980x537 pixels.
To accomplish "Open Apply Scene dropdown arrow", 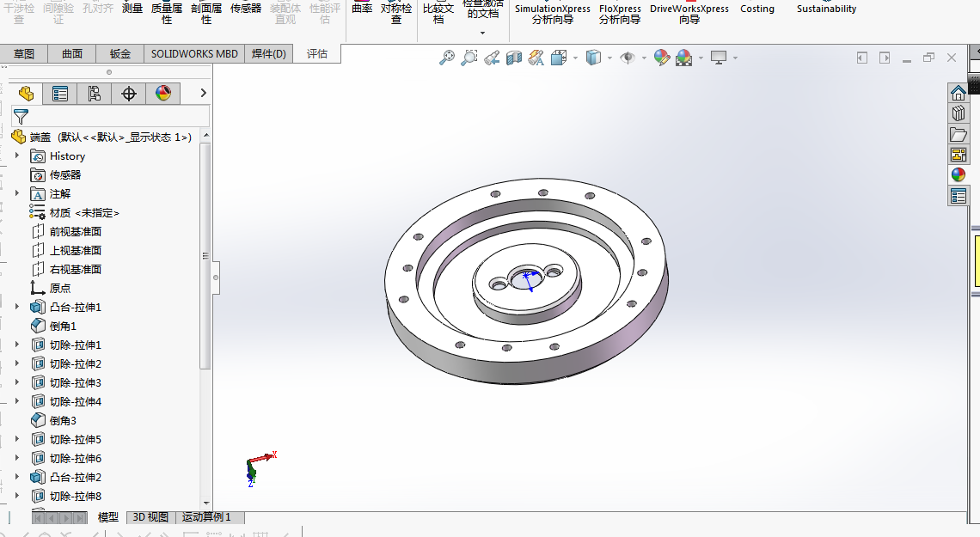I will click(x=701, y=58).
